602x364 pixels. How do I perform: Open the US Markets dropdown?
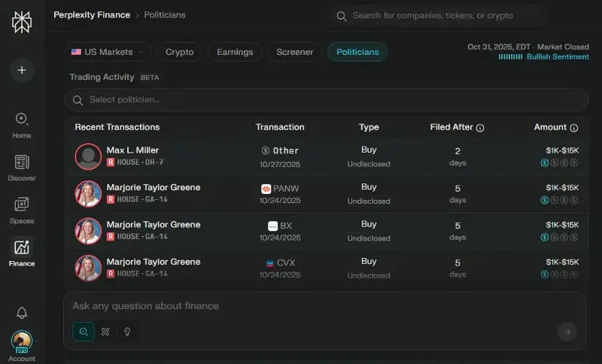108,52
